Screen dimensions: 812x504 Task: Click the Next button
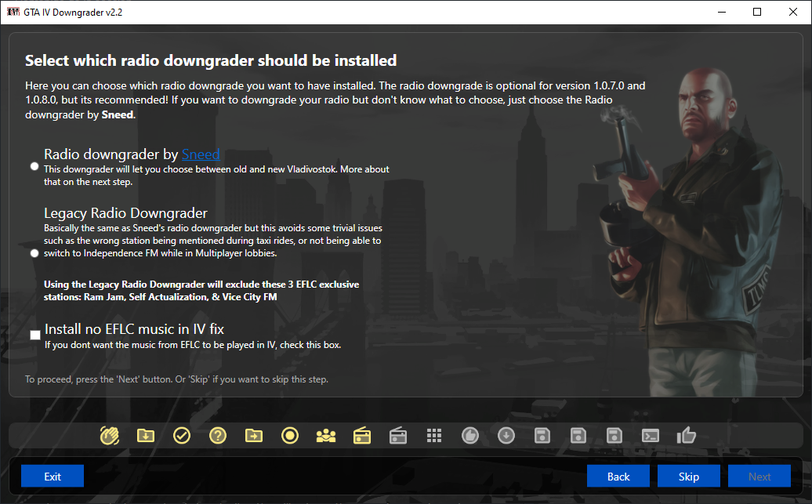point(759,476)
